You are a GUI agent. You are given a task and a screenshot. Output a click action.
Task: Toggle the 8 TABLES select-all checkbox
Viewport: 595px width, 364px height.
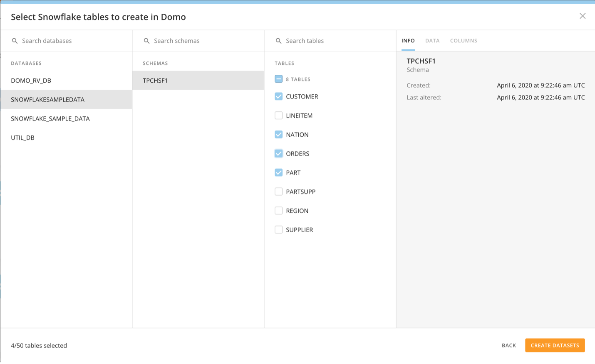click(278, 79)
